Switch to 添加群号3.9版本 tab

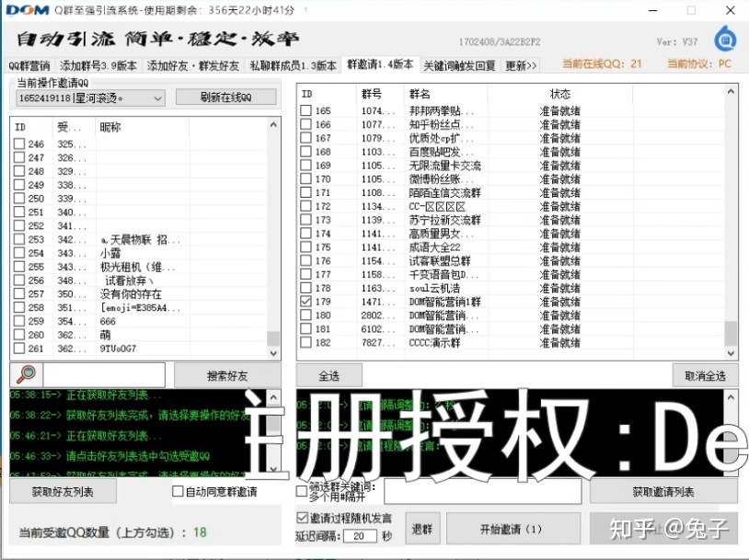(x=98, y=65)
